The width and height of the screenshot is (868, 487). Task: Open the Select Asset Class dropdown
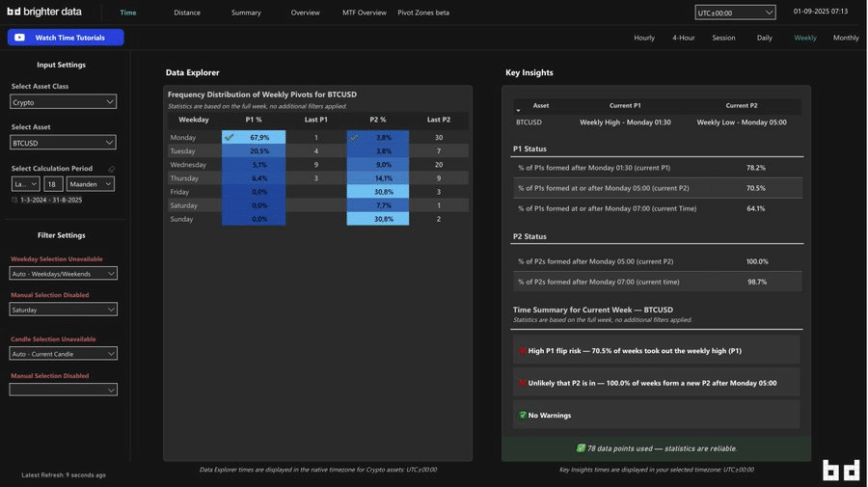click(64, 102)
